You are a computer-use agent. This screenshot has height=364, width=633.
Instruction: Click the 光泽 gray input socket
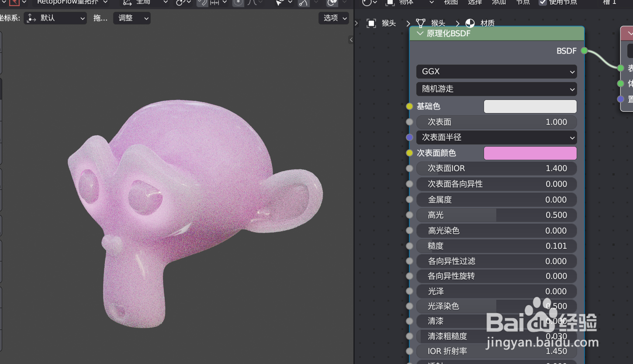point(409,292)
